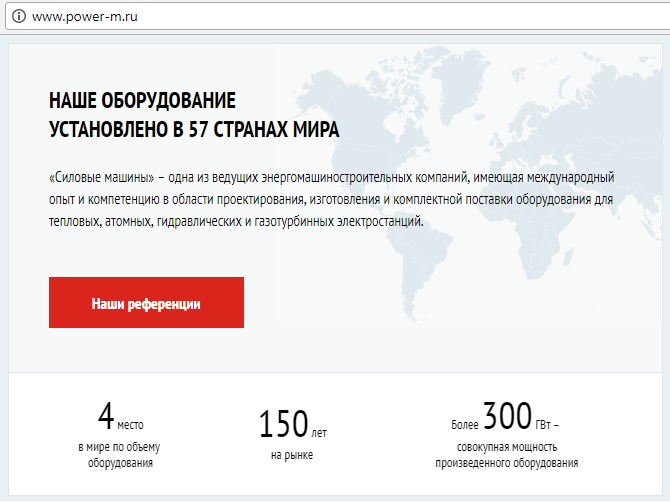Click text line 'тепловых, атомных, гидравлических'

coord(236,222)
